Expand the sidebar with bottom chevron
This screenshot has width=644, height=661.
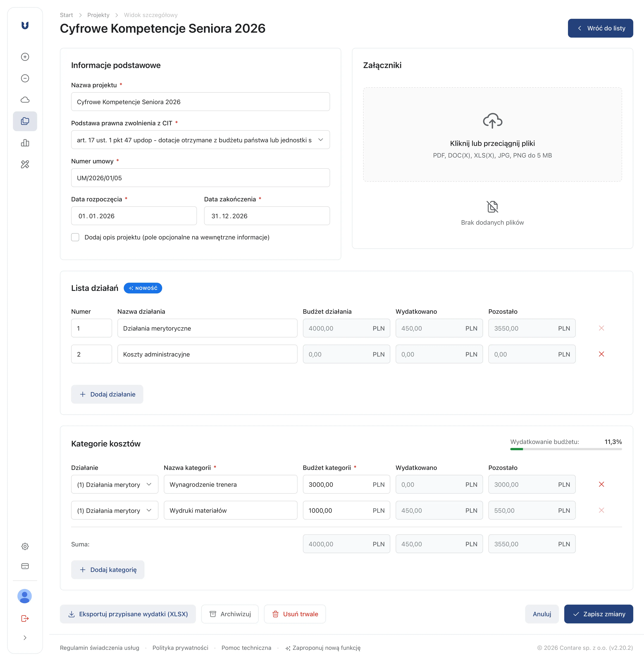(x=25, y=638)
